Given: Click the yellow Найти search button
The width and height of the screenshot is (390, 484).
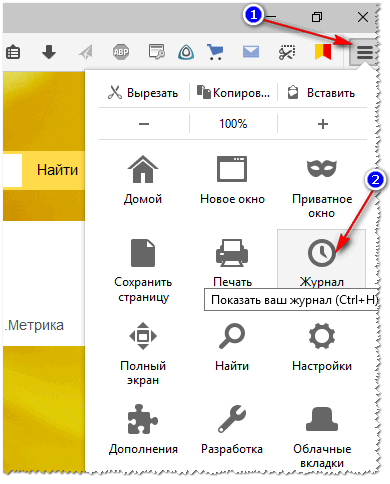Looking at the screenshot, I should tap(53, 170).
